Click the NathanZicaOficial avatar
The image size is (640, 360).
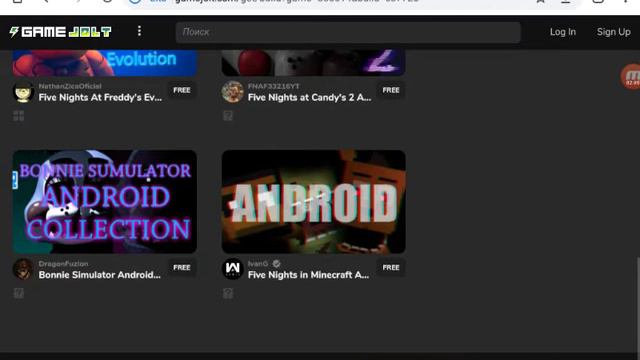pyautogui.click(x=23, y=92)
